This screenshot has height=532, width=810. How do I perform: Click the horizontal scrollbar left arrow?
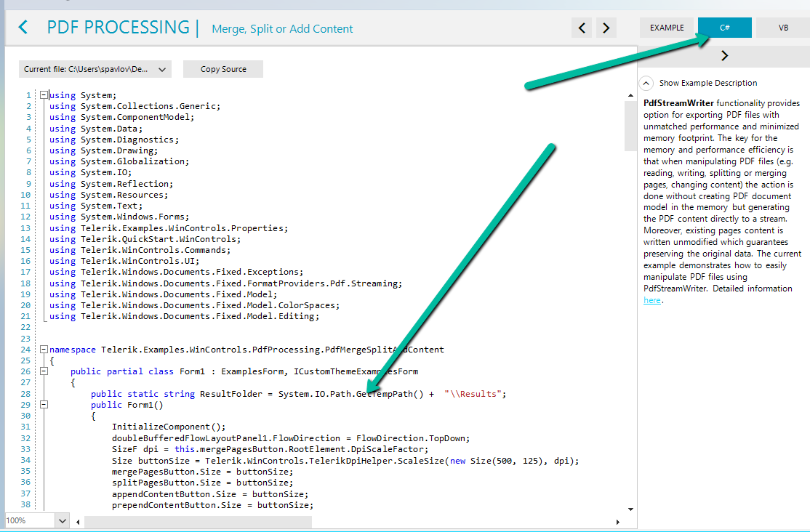tap(78, 522)
